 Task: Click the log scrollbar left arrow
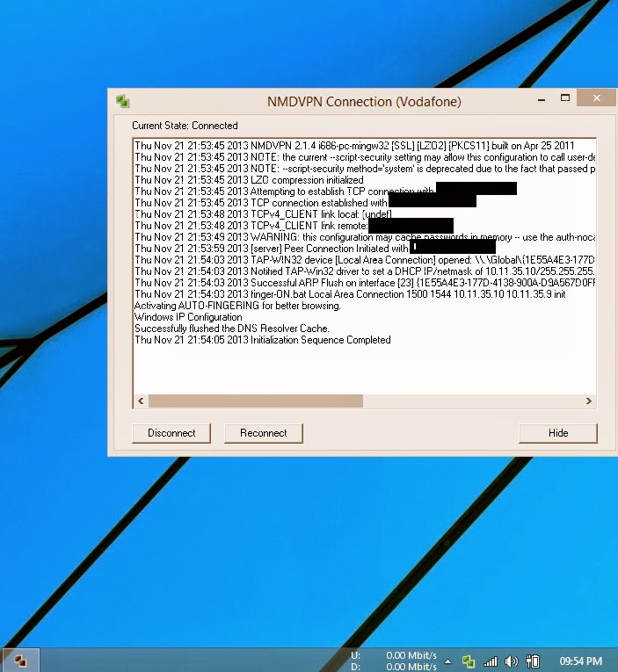click(x=141, y=401)
